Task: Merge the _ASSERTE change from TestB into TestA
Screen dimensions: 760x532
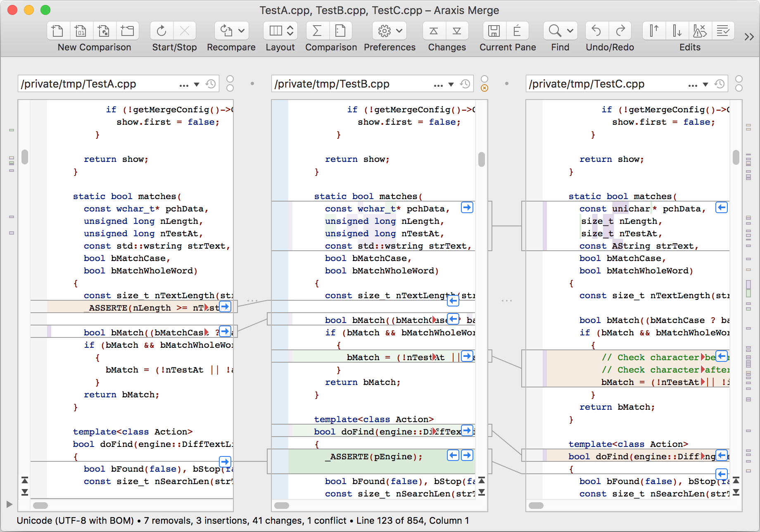Action: point(453,455)
